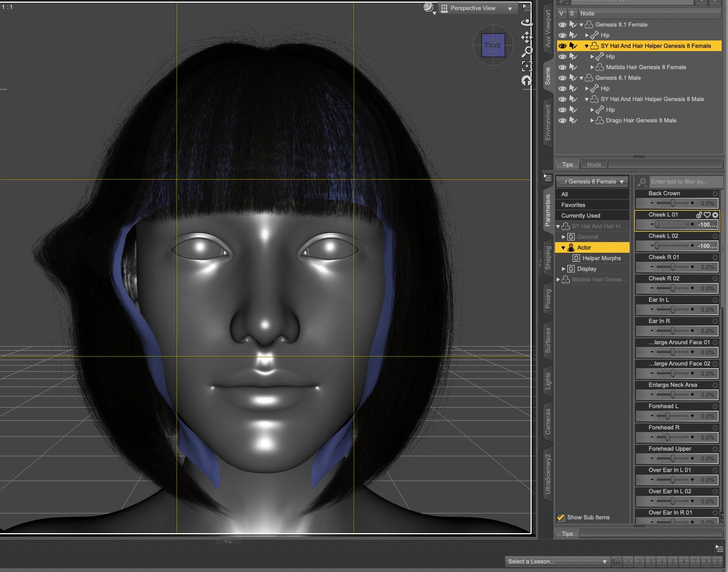Toggle visibility of Genesis 8.1 Male
728x572 pixels.
point(562,78)
